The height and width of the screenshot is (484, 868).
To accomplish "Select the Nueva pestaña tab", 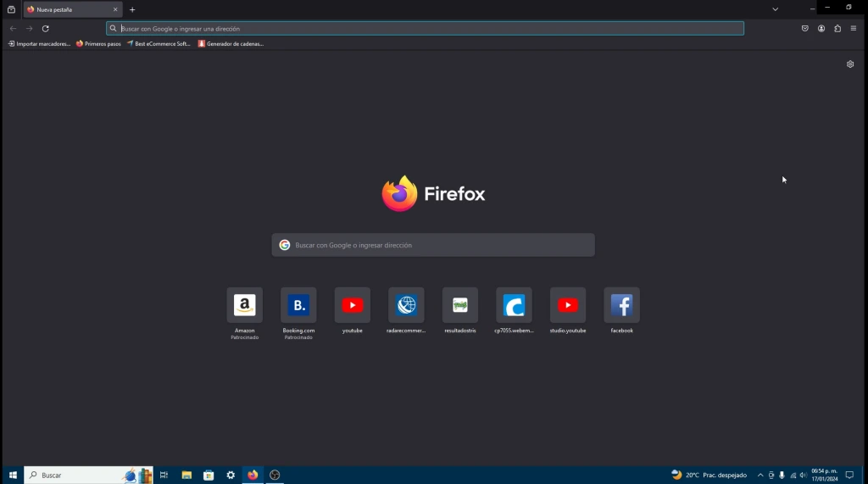I will pyautogui.click(x=72, y=9).
